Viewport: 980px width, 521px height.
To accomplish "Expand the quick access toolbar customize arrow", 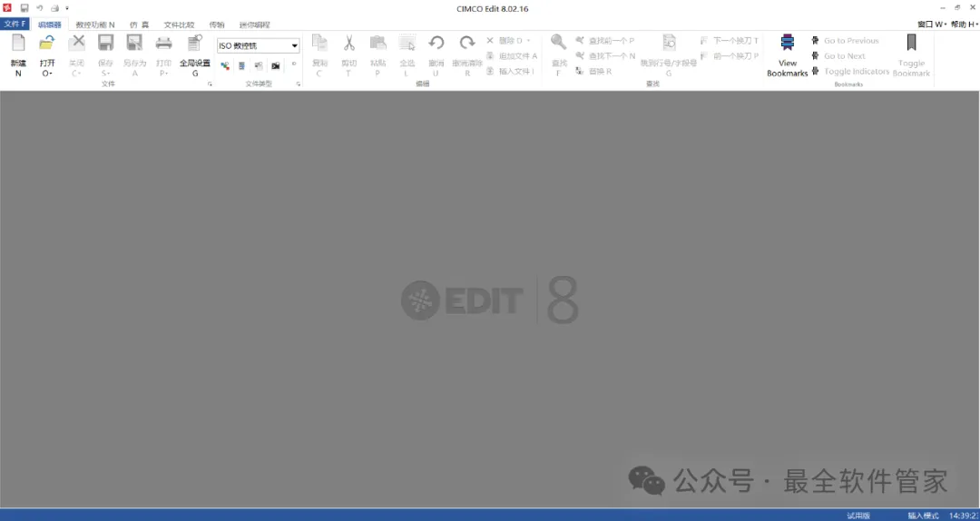I will pyautogui.click(x=67, y=8).
